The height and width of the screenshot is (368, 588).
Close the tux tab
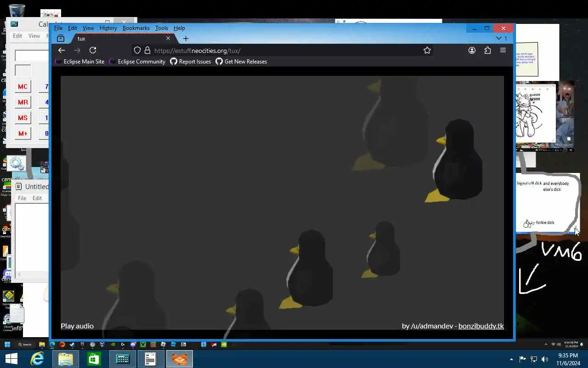click(168, 38)
